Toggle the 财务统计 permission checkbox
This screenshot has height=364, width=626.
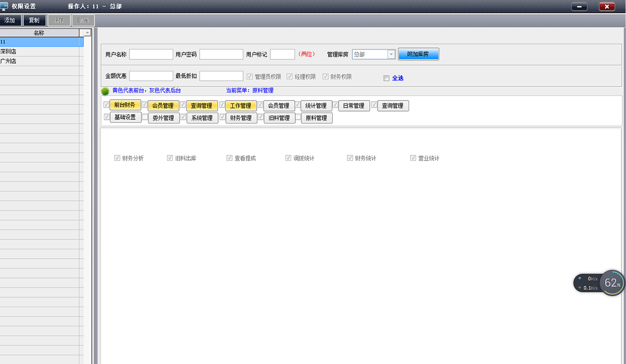coord(350,158)
